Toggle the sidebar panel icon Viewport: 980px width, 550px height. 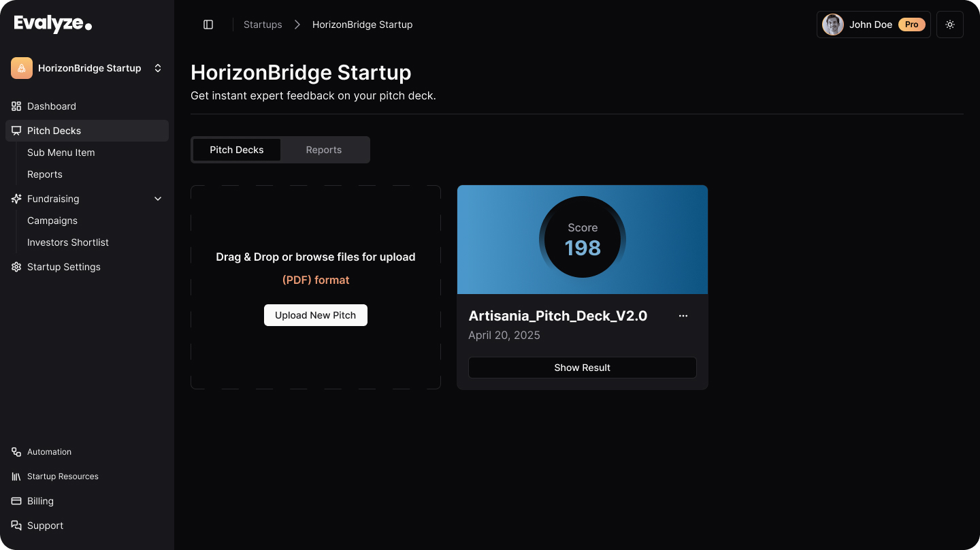[x=208, y=25]
